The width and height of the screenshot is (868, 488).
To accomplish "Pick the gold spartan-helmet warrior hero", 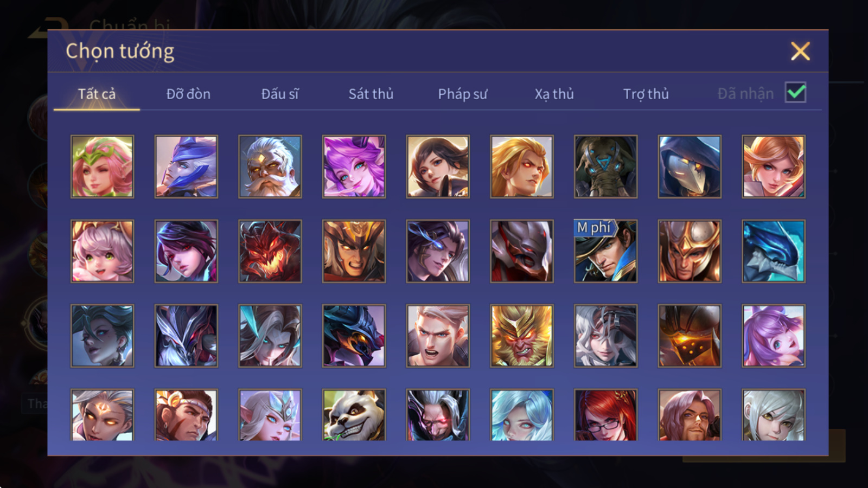I will (x=690, y=251).
